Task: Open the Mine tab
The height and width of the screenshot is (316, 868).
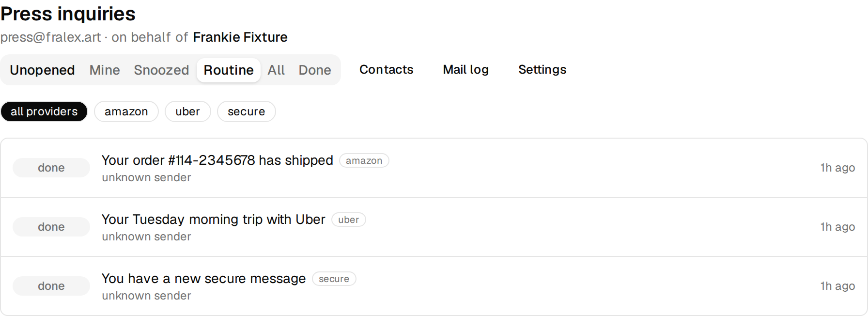Action: tap(105, 70)
